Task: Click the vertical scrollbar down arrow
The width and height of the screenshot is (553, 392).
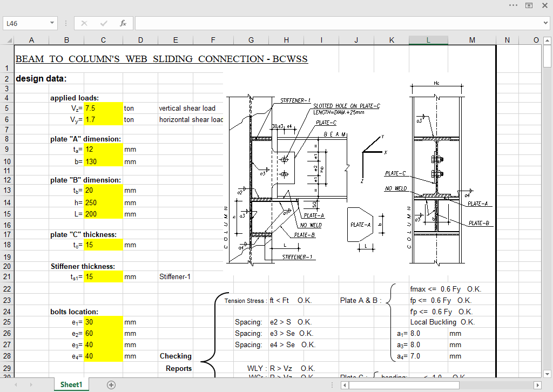Action: click(x=547, y=374)
